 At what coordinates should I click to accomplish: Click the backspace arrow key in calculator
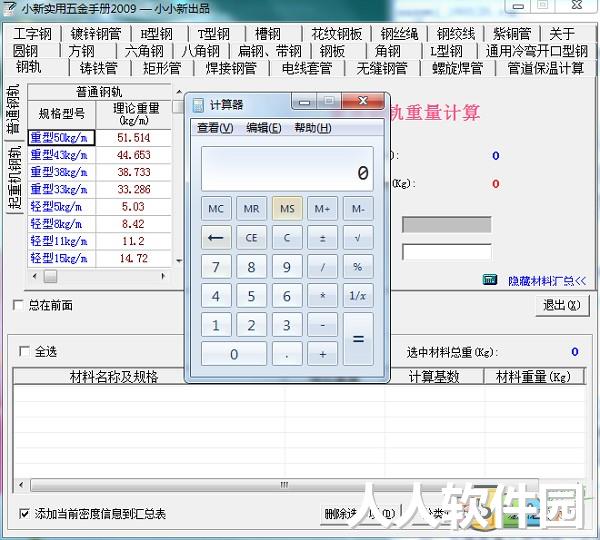(x=216, y=238)
